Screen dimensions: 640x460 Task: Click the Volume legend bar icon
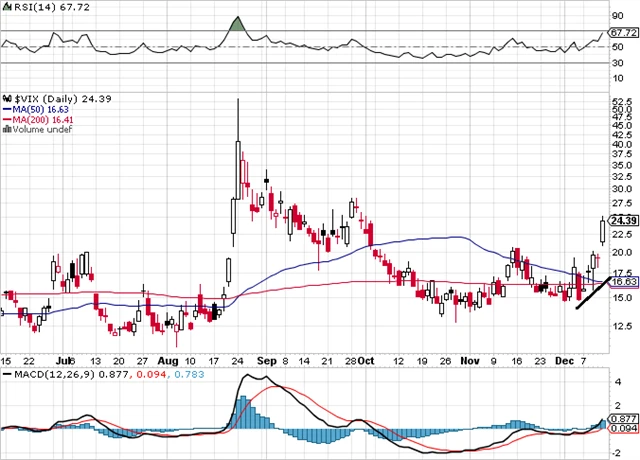4,128
